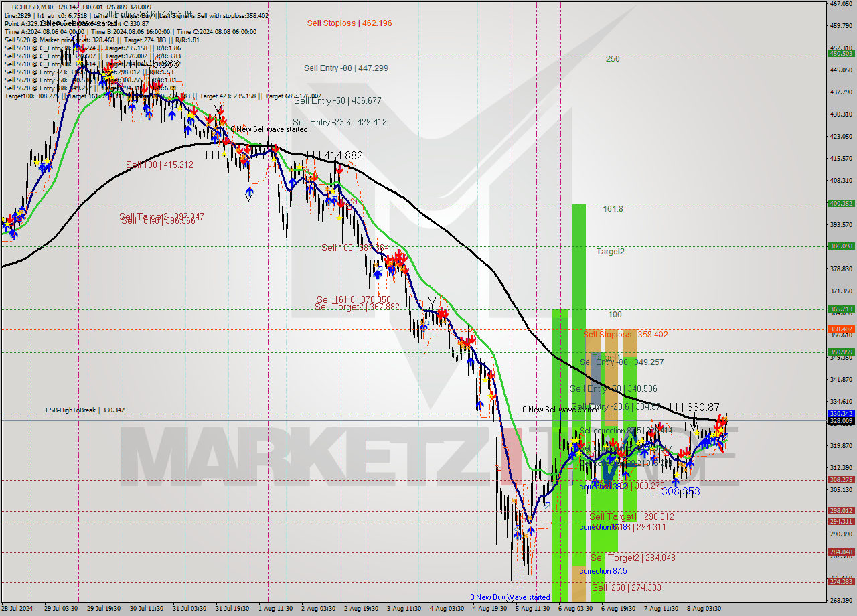Screen dimensions: 857x616
Task: Click '5 Aug 11:30' on time axis
Action: [x=532, y=609]
